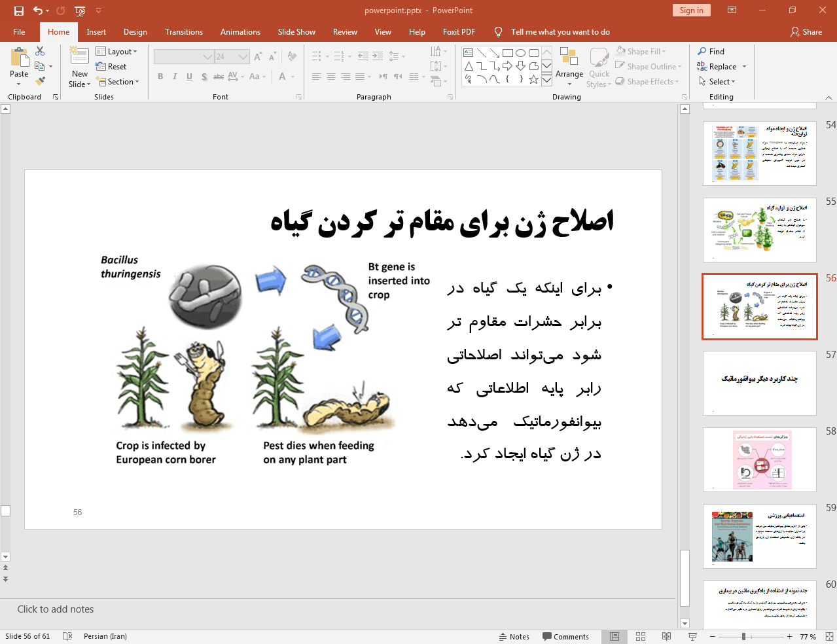837x644 pixels.
Task: Toggle the Comments pane in status bar
Action: coord(565,636)
